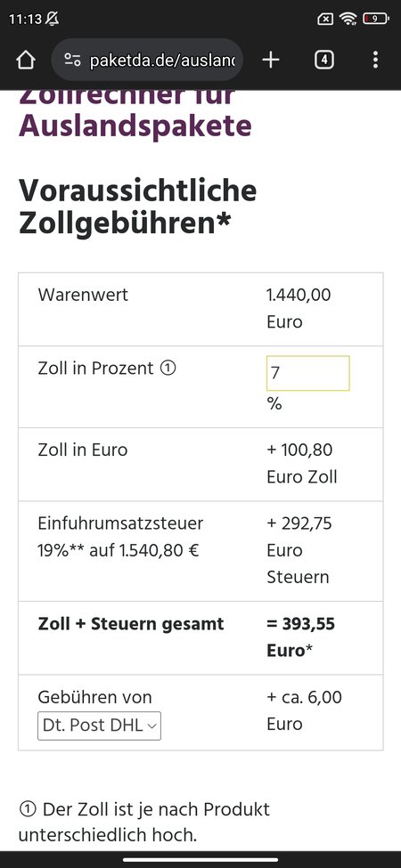Tap the bottom navigation gesture bar
401x868 pixels.
click(x=200, y=860)
